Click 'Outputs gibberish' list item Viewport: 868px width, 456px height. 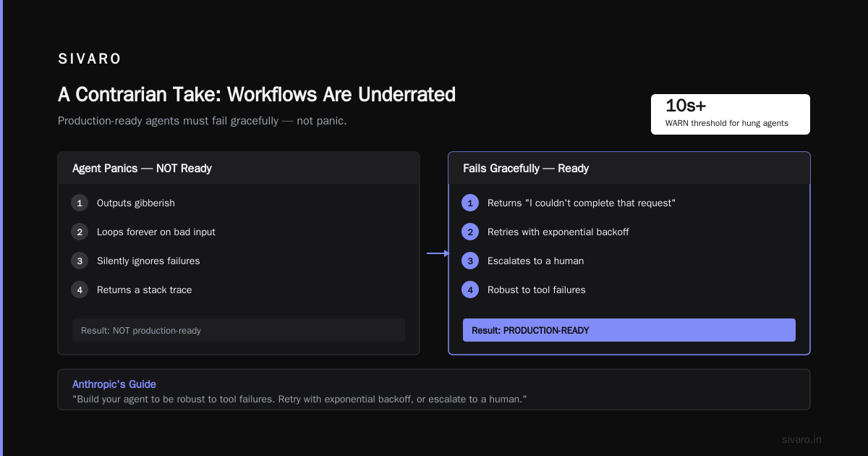tap(136, 203)
